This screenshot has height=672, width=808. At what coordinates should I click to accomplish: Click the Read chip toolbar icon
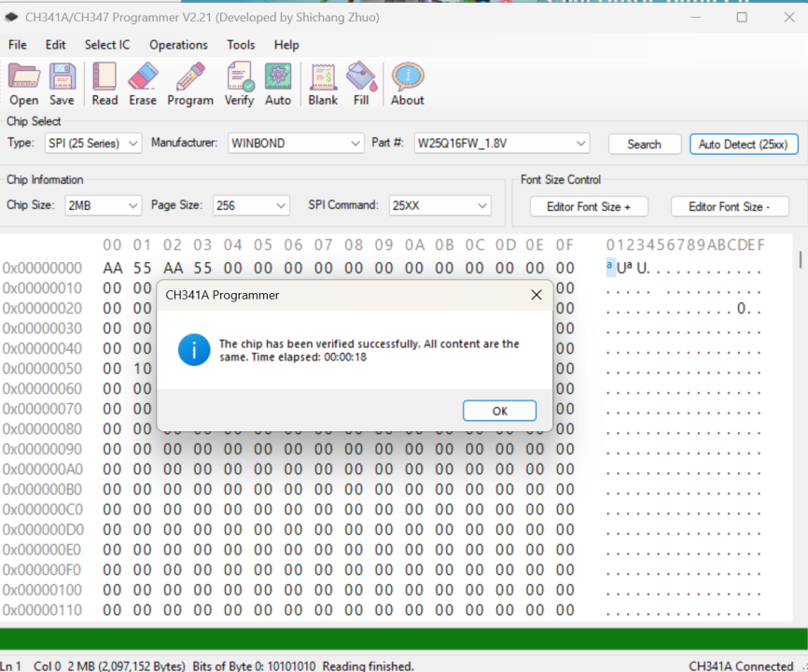click(x=104, y=84)
